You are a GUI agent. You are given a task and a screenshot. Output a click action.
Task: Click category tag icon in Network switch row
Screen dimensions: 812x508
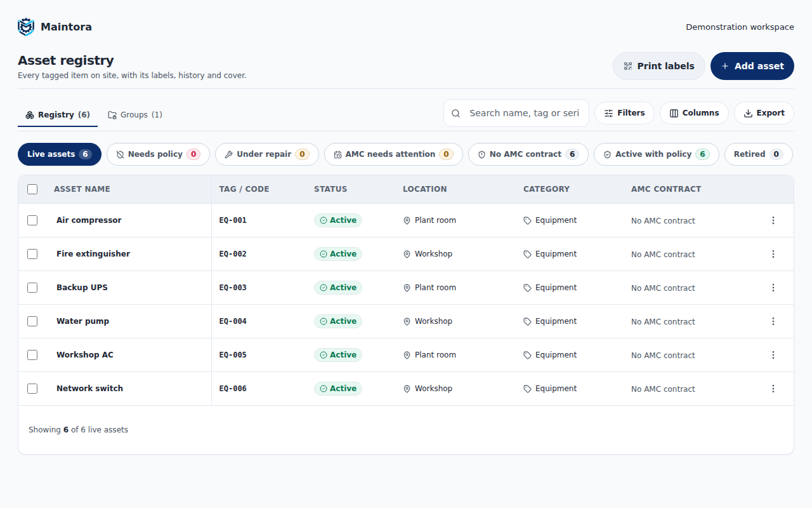[x=527, y=389]
